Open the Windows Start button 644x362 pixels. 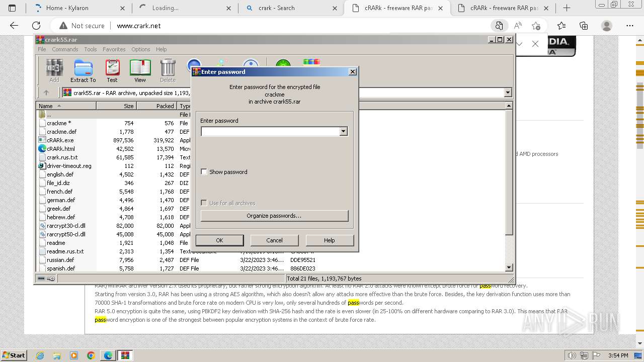tap(14, 355)
